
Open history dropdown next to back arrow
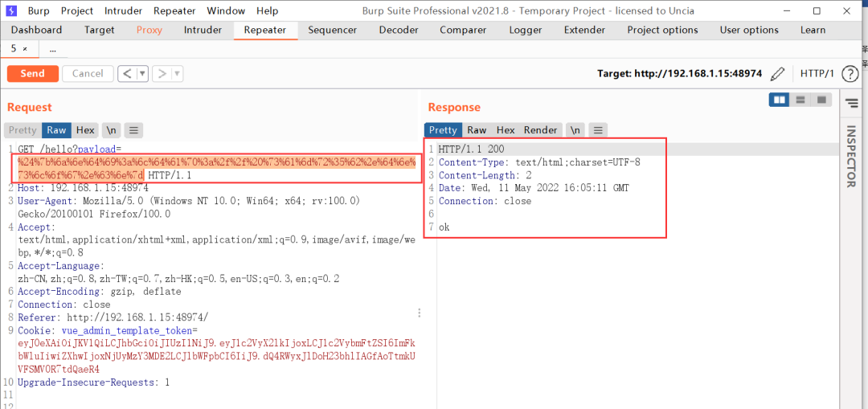pyautogui.click(x=143, y=74)
